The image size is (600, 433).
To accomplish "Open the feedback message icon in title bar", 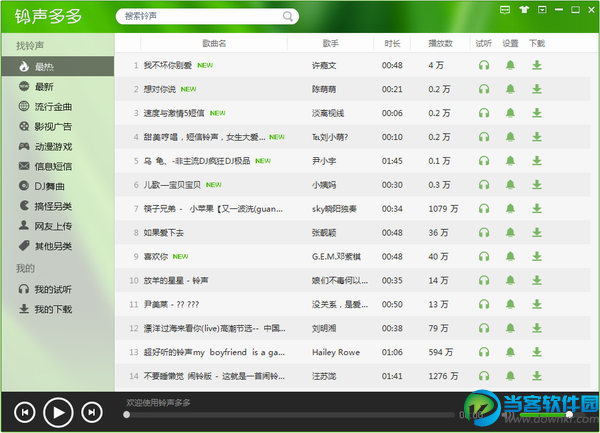I will [505, 10].
